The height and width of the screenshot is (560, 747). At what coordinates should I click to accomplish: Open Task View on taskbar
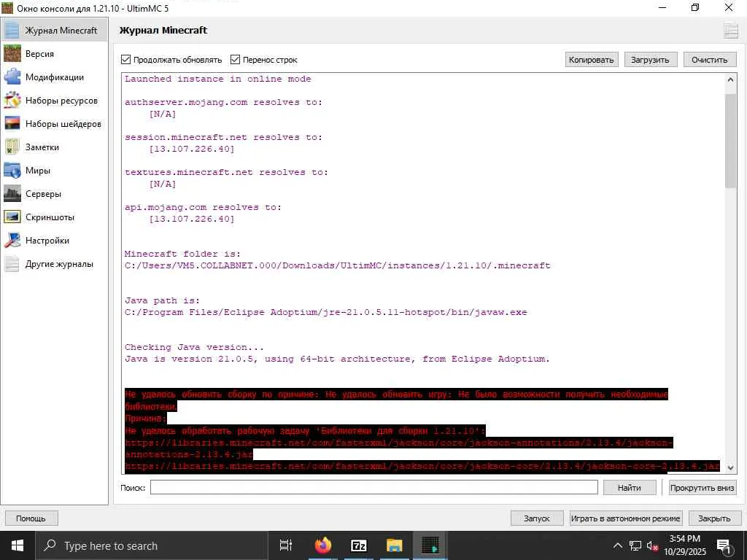286,545
